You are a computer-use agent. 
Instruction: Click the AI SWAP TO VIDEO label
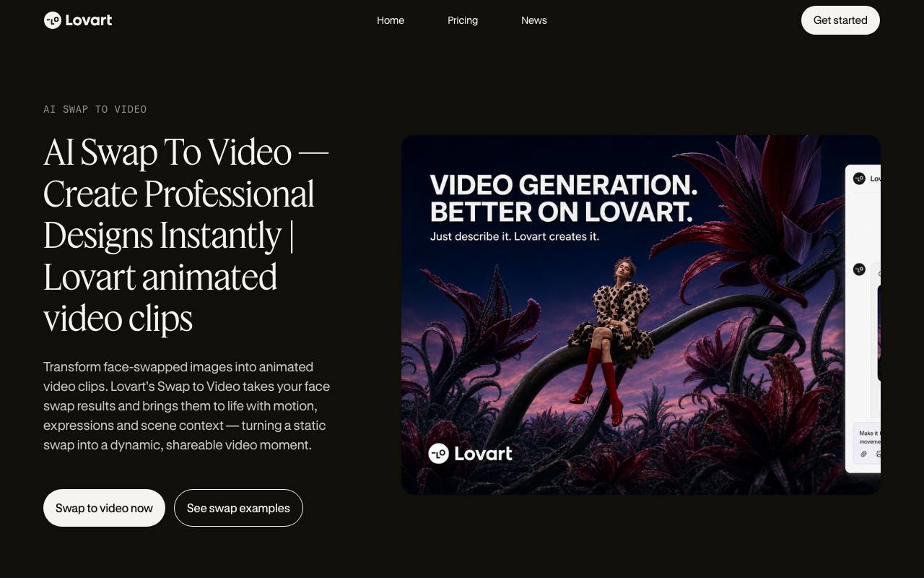tap(95, 109)
